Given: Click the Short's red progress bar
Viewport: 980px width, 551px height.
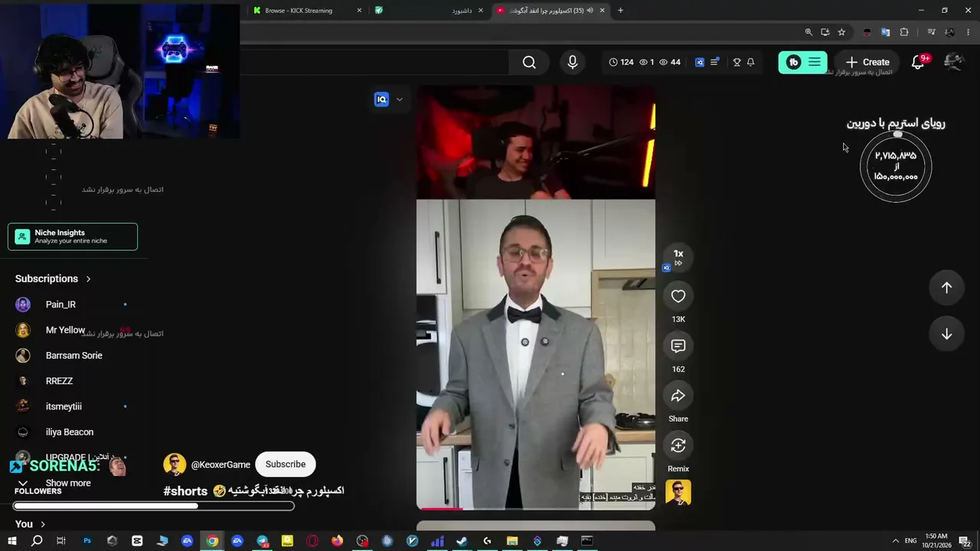Looking at the screenshot, I should click(x=440, y=508).
